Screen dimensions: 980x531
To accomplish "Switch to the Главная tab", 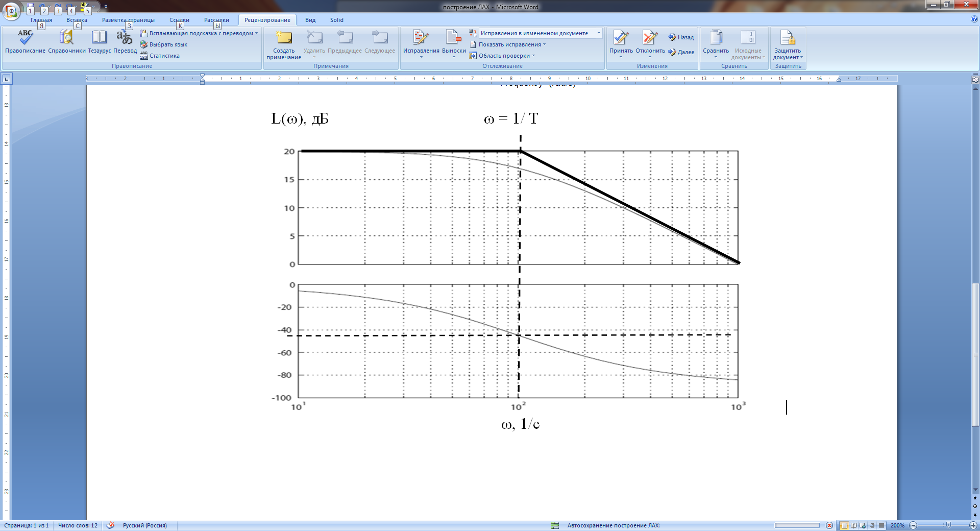I will pyautogui.click(x=41, y=20).
